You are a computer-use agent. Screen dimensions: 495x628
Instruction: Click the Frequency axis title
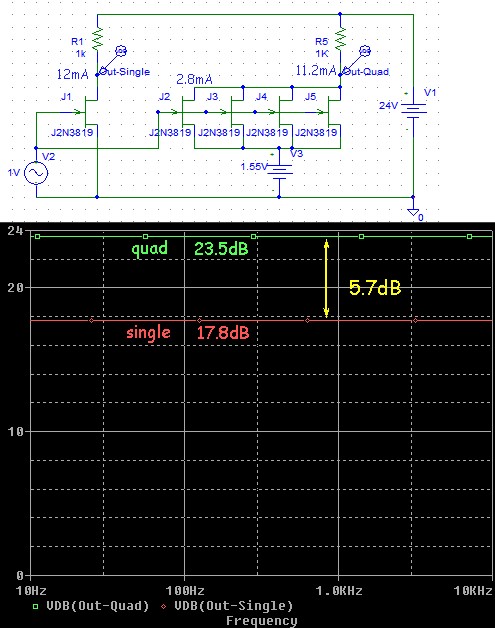point(262,621)
